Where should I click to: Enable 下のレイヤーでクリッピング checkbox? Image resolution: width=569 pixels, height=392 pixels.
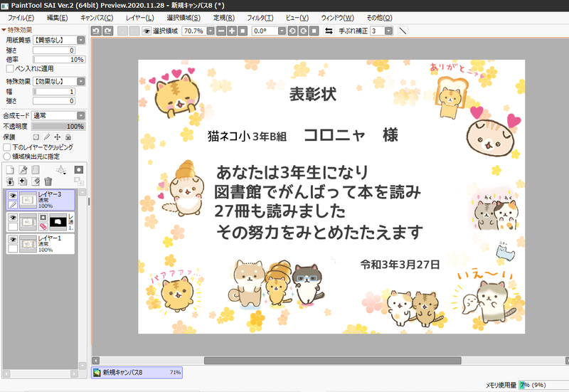(6, 147)
